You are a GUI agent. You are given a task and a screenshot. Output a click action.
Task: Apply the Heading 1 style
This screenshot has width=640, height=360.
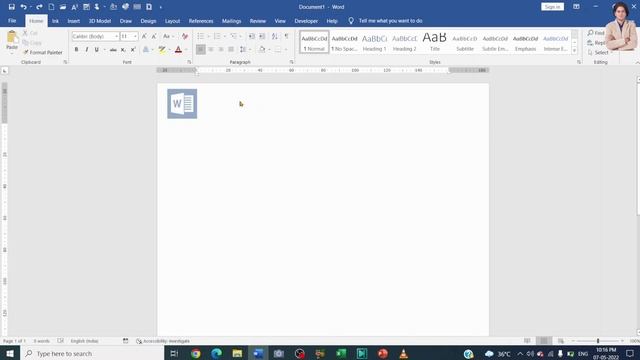pos(374,42)
